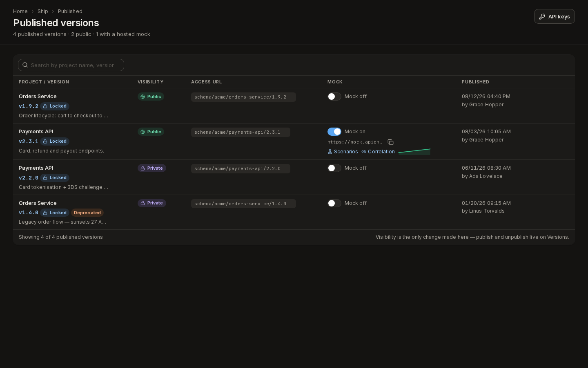Click the Private badge for Orders Service v1.4.0
This screenshot has height=368, width=588.
152,203
